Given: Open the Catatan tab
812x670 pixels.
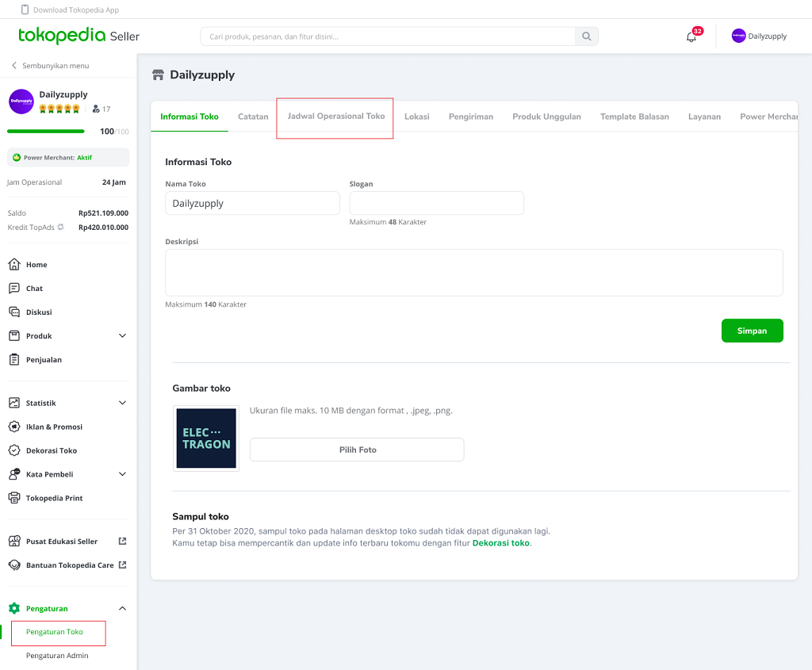Looking at the screenshot, I should (253, 117).
